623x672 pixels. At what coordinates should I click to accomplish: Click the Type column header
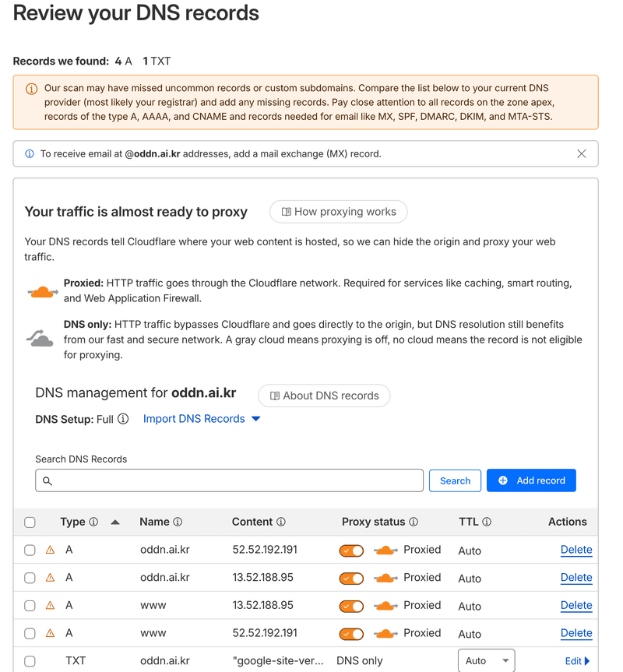72,522
